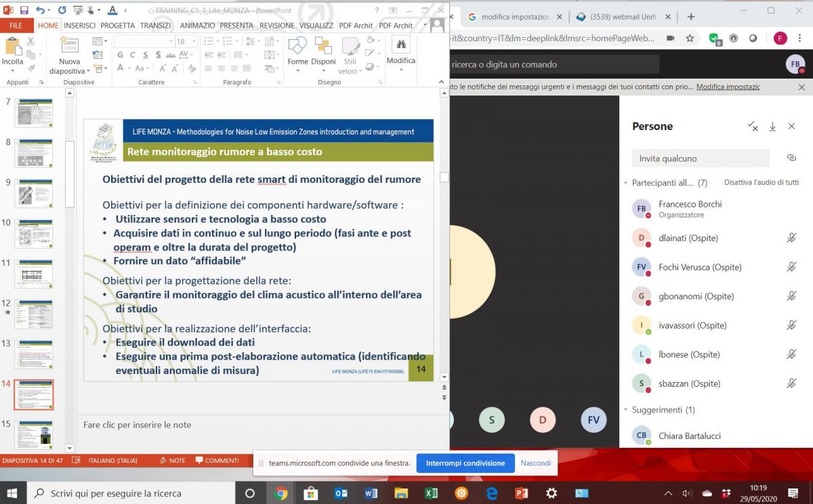813x504 pixels.
Task: Open File Explorer from the taskbar
Action: click(x=401, y=493)
